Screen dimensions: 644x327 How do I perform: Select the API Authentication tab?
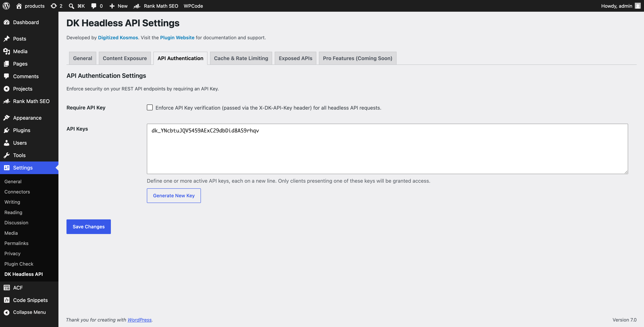[180, 58]
